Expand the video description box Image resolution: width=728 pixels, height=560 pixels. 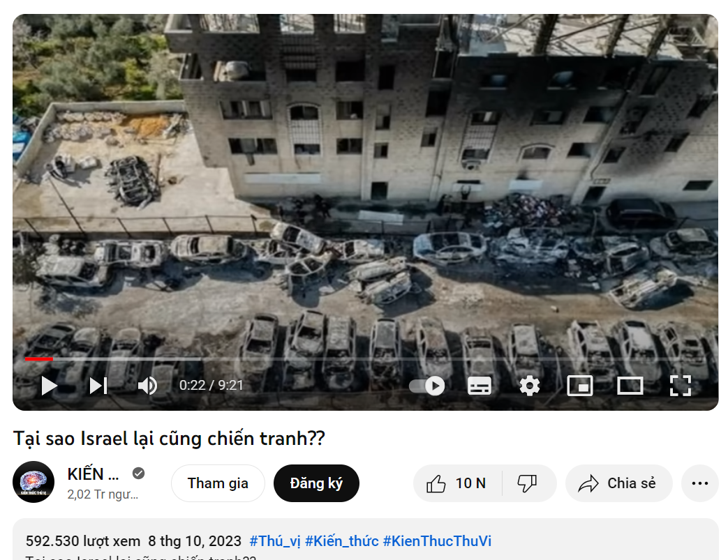[365, 540]
